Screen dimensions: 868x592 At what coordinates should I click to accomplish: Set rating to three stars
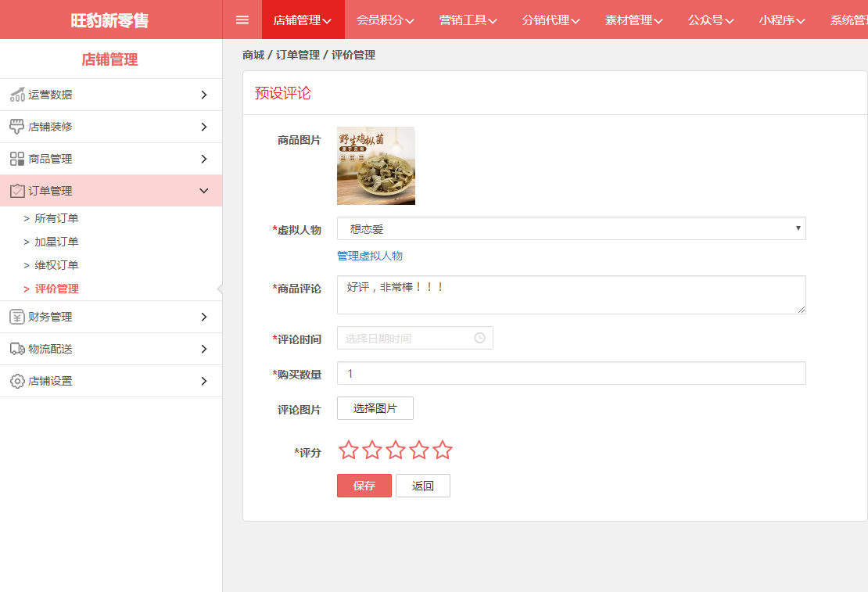[x=396, y=450]
